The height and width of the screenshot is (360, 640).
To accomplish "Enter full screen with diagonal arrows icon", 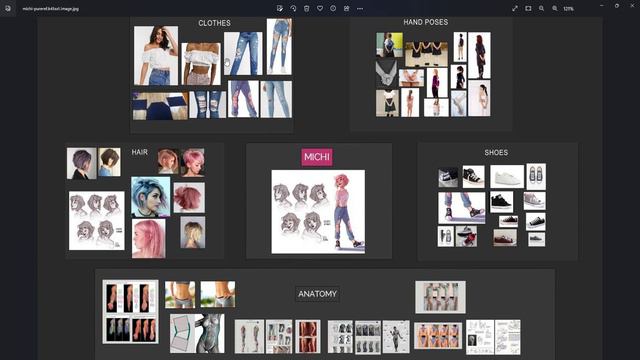I will pyautogui.click(x=515, y=8).
